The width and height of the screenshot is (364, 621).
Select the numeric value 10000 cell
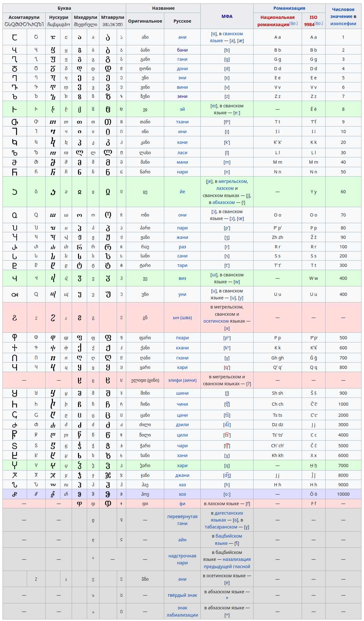pyautogui.click(x=343, y=494)
